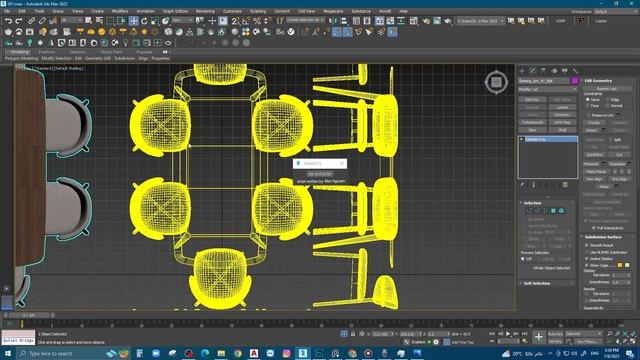Click the object name input field
Viewport: 640px width, 360px height.
click(544, 81)
